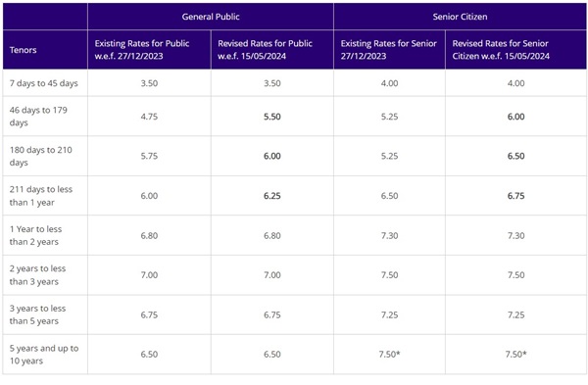The height and width of the screenshot is (385, 588).
Task: Click Revised Rates for Public w.e.f. 15/05/2024 header
Action: (x=271, y=50)
